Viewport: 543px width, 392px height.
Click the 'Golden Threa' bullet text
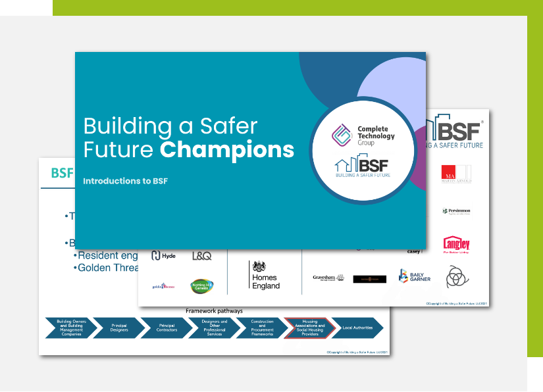[x=108, y=268]
